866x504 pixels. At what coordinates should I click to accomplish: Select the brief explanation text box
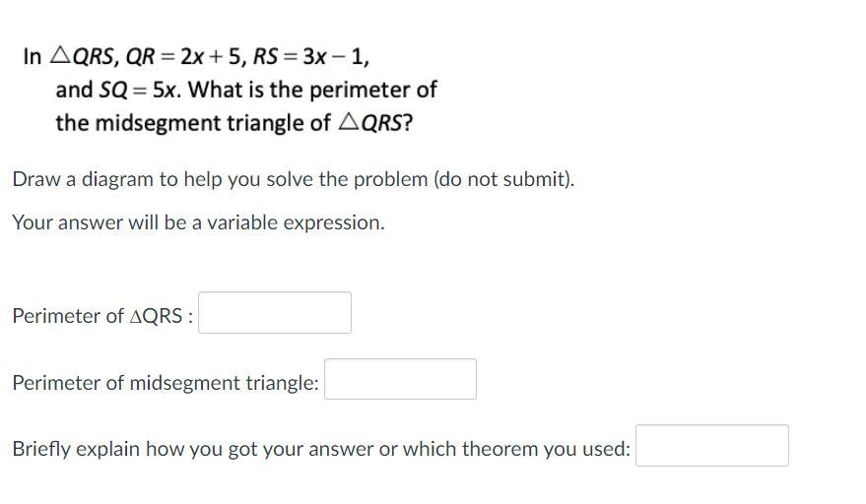point(712,446)
